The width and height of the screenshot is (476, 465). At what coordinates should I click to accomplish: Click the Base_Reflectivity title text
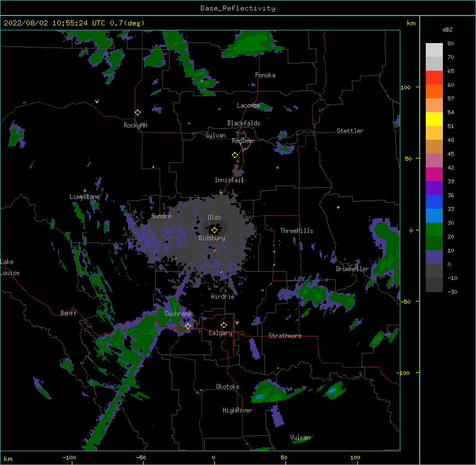(238, 8)
